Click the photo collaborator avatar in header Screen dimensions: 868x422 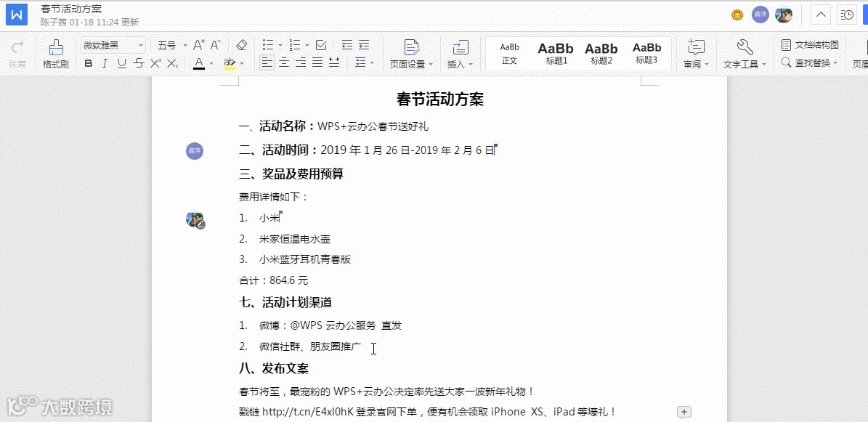point(783,15)
